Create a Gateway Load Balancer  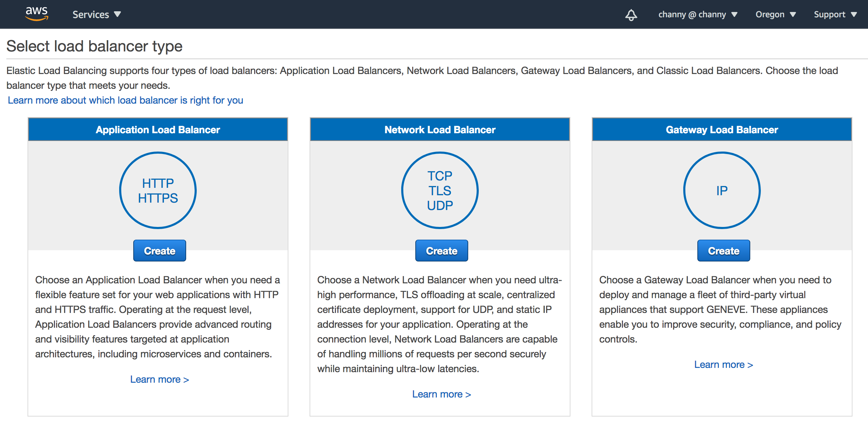723,251
